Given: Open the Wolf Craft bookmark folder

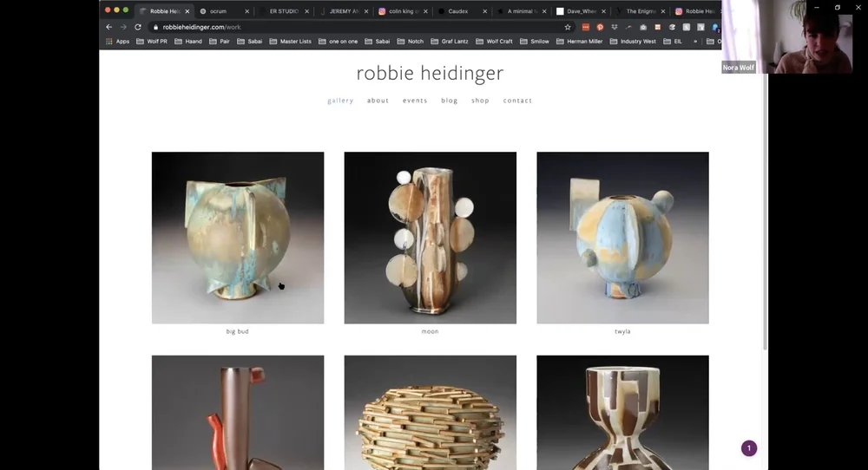Looking at the screenshot, I should pos(494,42).
